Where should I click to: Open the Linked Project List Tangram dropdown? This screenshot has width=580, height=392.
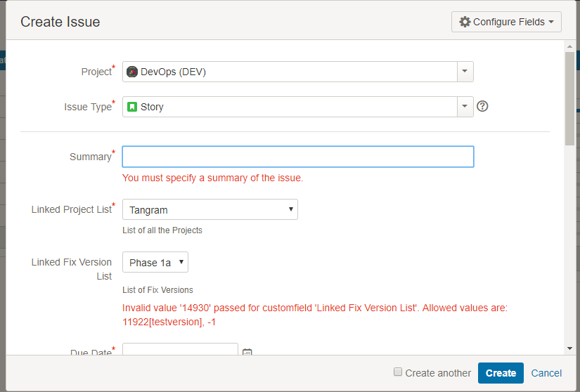click(x=210, y=209)
